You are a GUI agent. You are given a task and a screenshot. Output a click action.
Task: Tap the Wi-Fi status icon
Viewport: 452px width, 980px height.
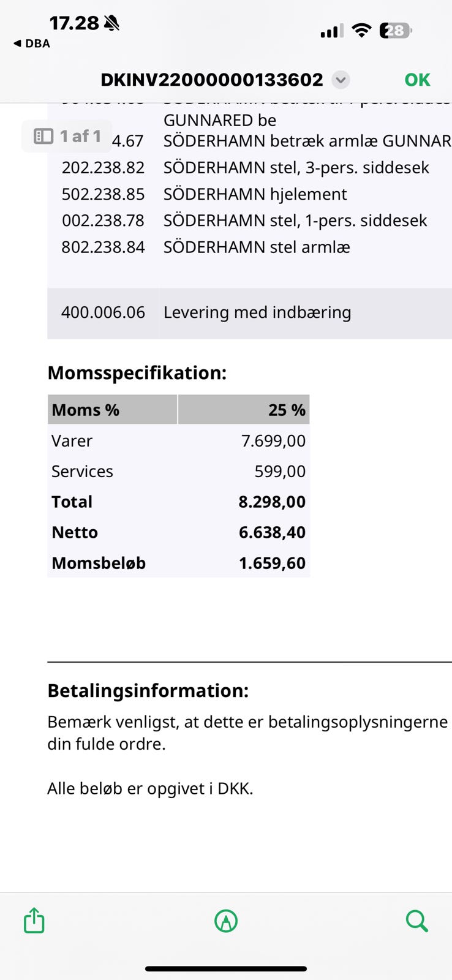point(362,30)
